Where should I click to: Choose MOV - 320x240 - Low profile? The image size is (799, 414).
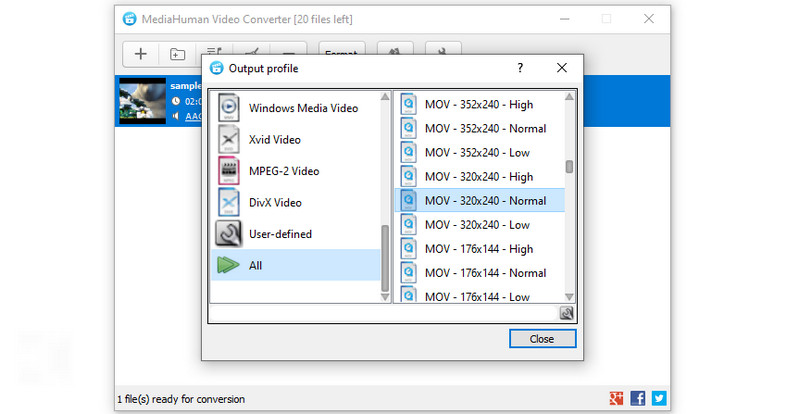coord(480,225)
